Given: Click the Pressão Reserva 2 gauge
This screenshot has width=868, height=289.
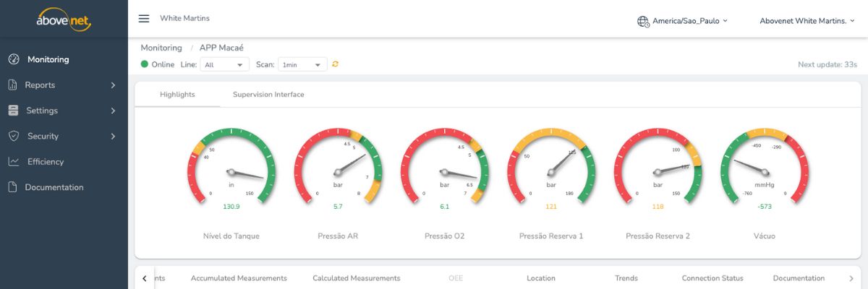Looking at the screenshot, I should pos(658,166).
